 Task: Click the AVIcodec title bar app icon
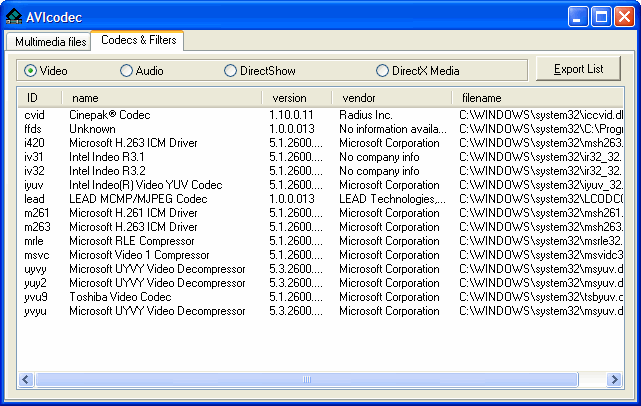tap(14, 16)
